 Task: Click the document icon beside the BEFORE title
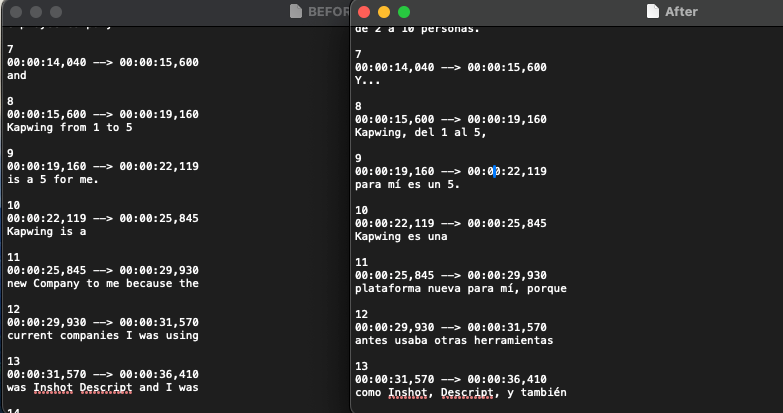pyautogui.click(x=296, y=11)
